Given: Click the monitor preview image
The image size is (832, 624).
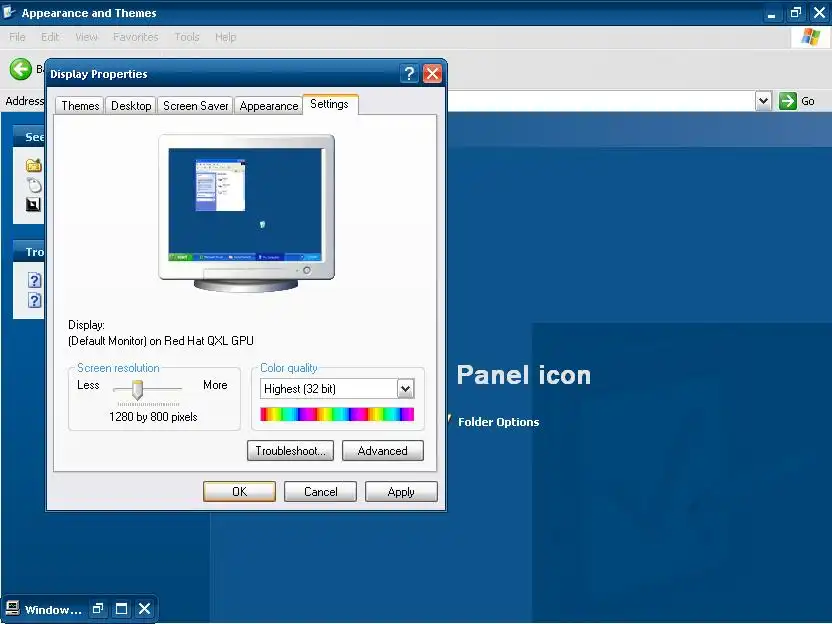Looking at the screenshot, I should 246,213.
